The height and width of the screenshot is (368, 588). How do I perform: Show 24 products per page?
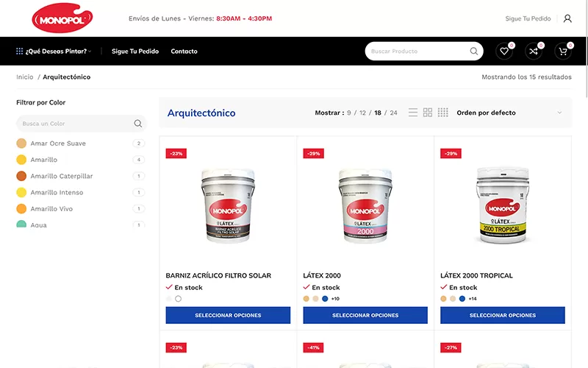tap(393, 113)
